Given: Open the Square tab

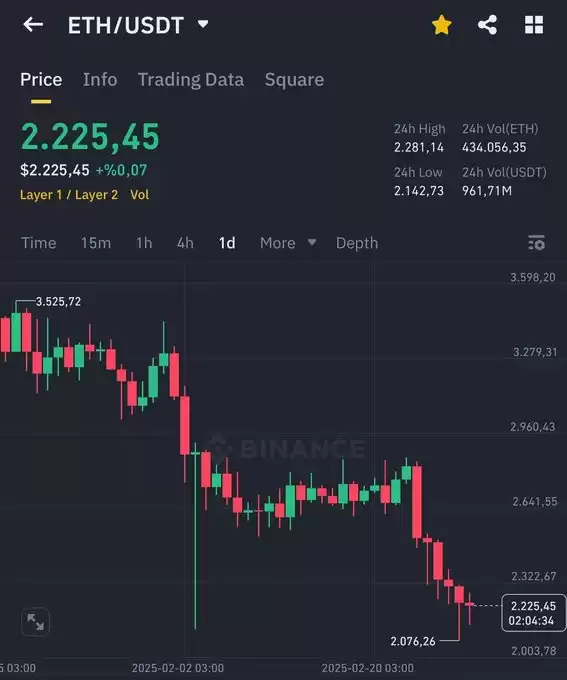Looking at the screenshot, I should 295,80.
